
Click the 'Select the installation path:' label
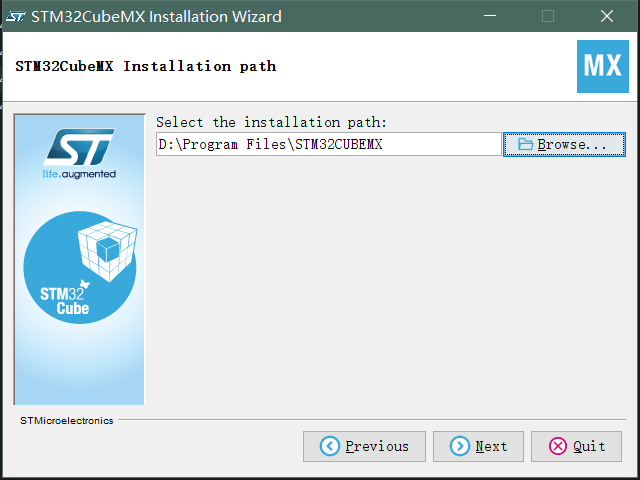(x=271, y=122)
